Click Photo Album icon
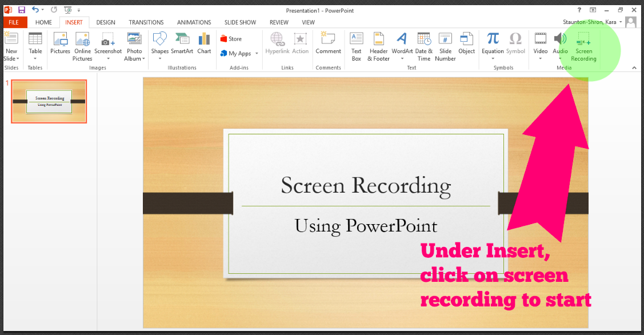Viewport: 644px width, 335px height. point(134,39)
